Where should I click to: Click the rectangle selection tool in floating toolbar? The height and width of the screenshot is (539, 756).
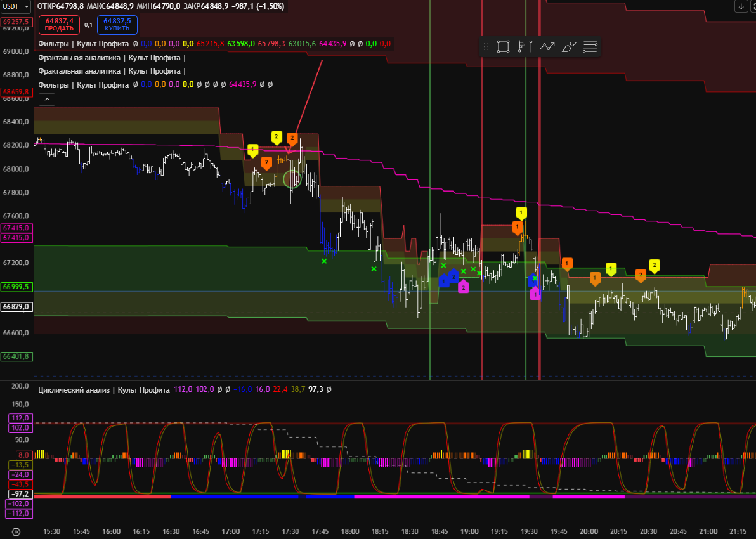503,46
